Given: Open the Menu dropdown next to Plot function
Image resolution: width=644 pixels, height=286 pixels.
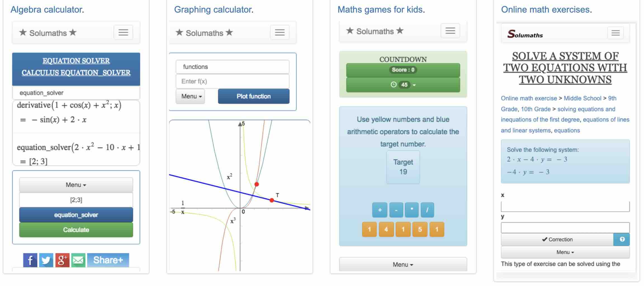Looking at the screenshot, I should 190,96.
